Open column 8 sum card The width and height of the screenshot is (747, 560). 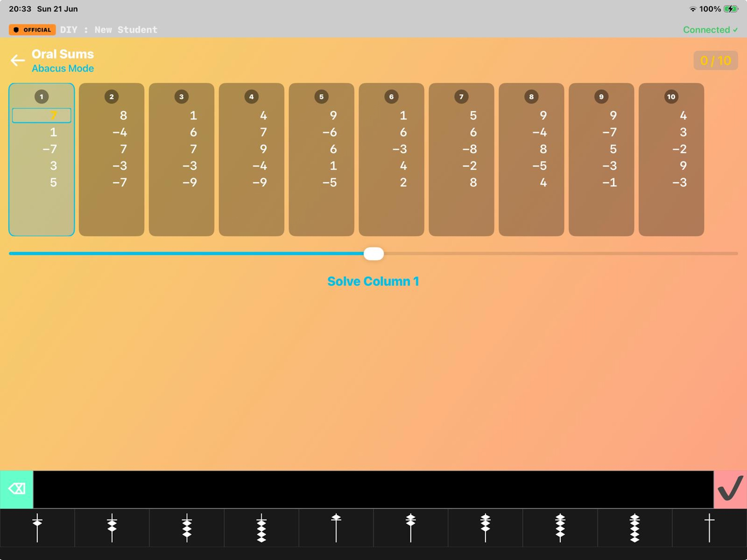[531, 159]
